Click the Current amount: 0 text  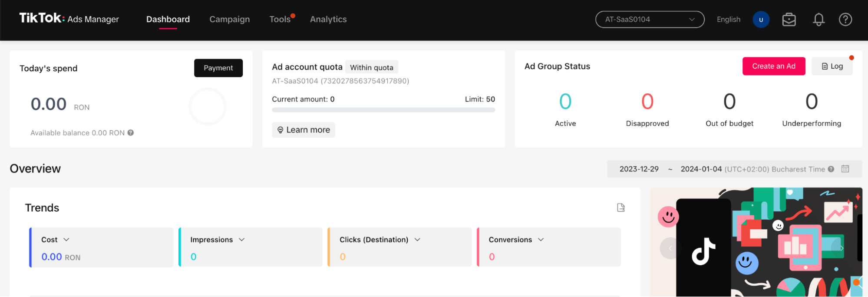click(x=303, y=99)
